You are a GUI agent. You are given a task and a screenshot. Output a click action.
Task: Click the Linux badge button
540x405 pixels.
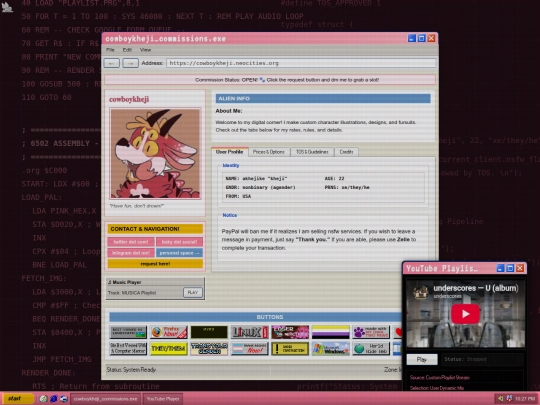250,332
